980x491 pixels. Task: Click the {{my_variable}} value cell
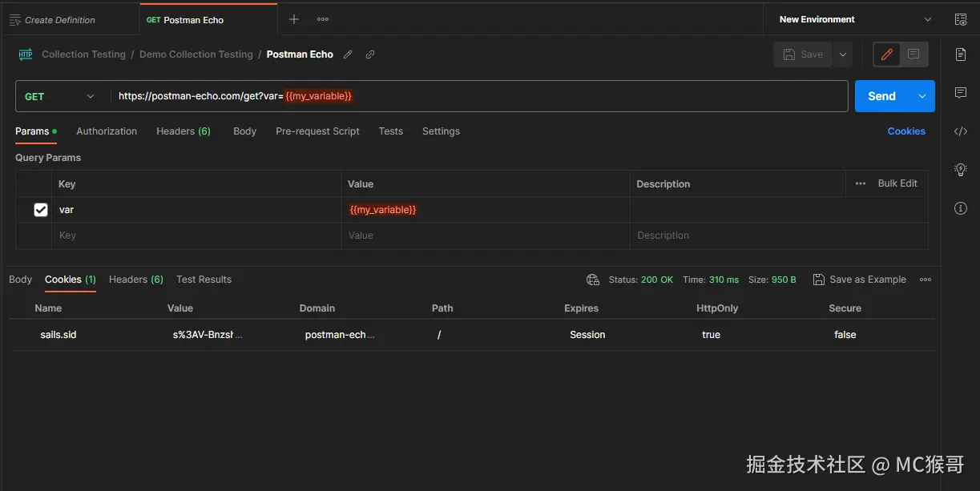point(485,210)
